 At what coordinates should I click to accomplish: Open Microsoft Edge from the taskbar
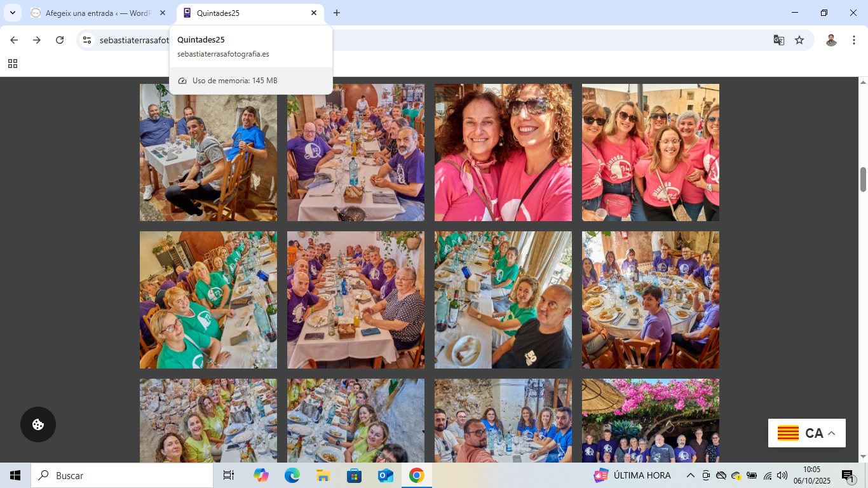tap(292, 475)
